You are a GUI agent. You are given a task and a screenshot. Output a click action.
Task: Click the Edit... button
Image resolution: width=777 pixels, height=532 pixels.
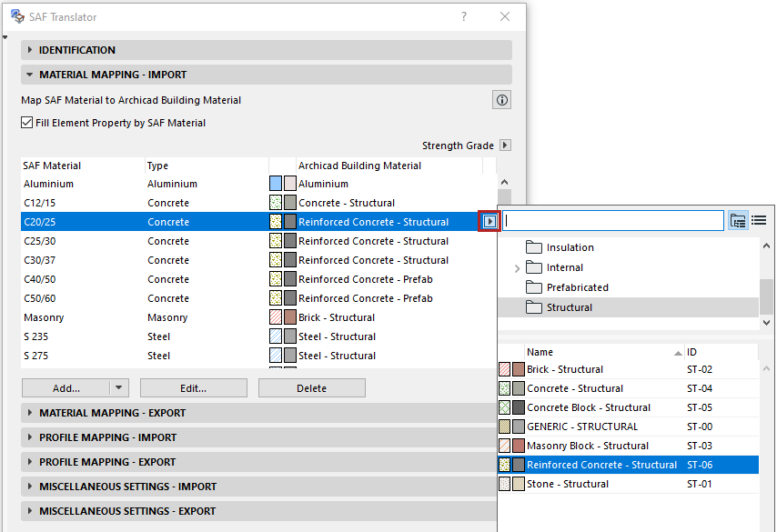(x=193, y=388)
